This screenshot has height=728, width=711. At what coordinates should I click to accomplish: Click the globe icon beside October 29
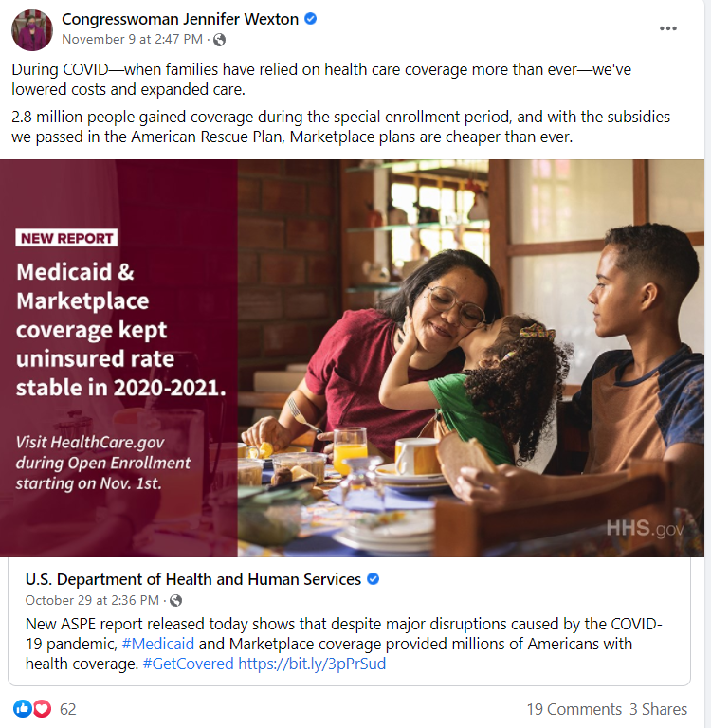175,600
